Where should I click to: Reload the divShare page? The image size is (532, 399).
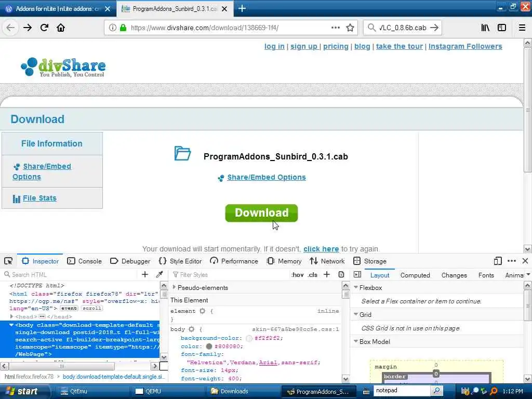tap(45, 28)
